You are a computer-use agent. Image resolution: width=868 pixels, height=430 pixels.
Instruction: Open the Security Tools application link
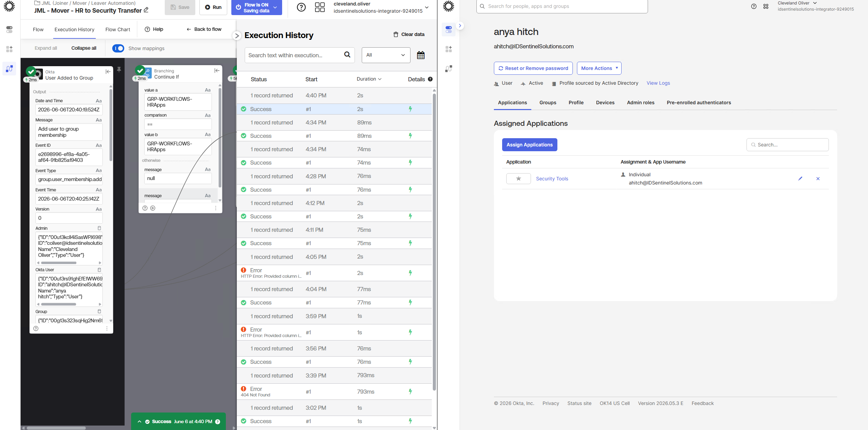click(x=552, y=179)
